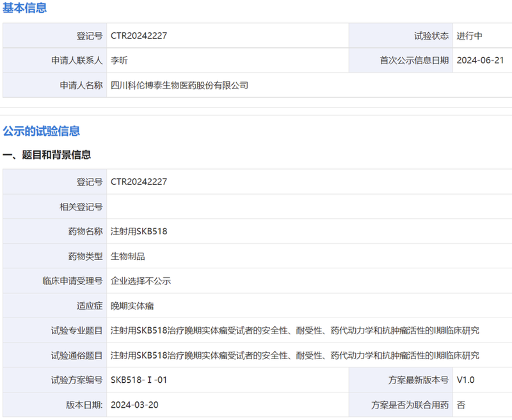512x420 pixels.
Task: Click the 试验通俗题目 title text
Action: (x=294, y=355)
